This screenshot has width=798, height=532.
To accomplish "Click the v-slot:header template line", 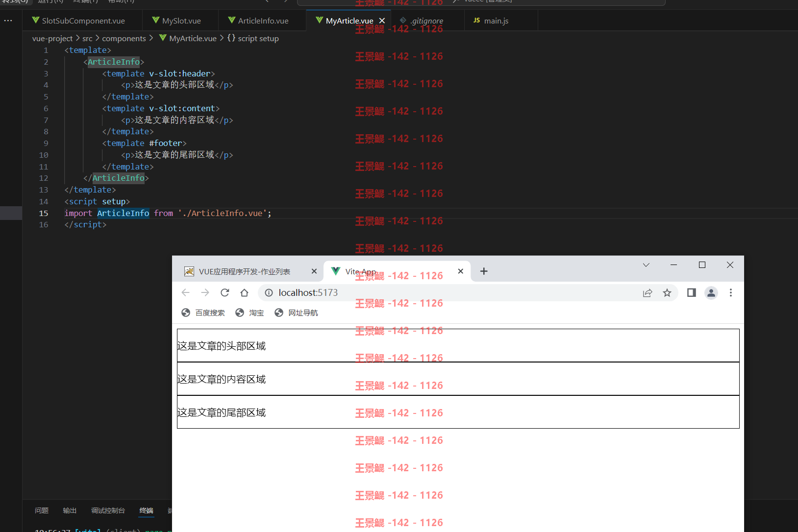I will pos(158,73).
